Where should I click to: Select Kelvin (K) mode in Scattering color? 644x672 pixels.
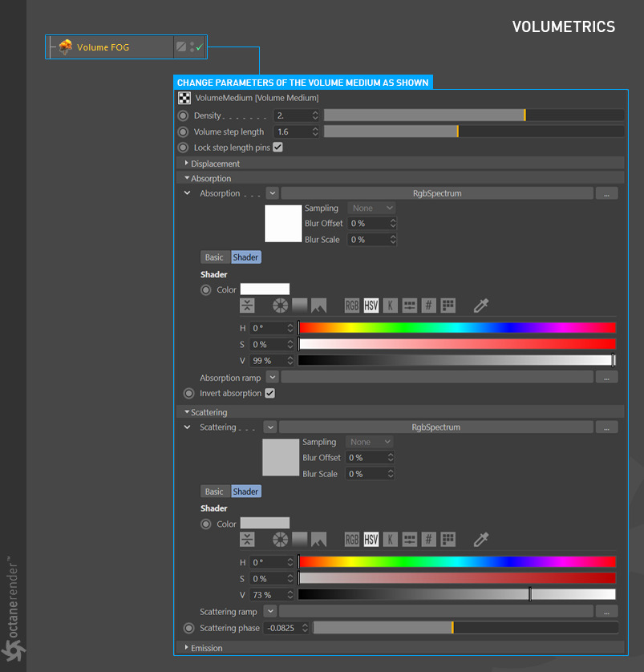coord(390,540)
